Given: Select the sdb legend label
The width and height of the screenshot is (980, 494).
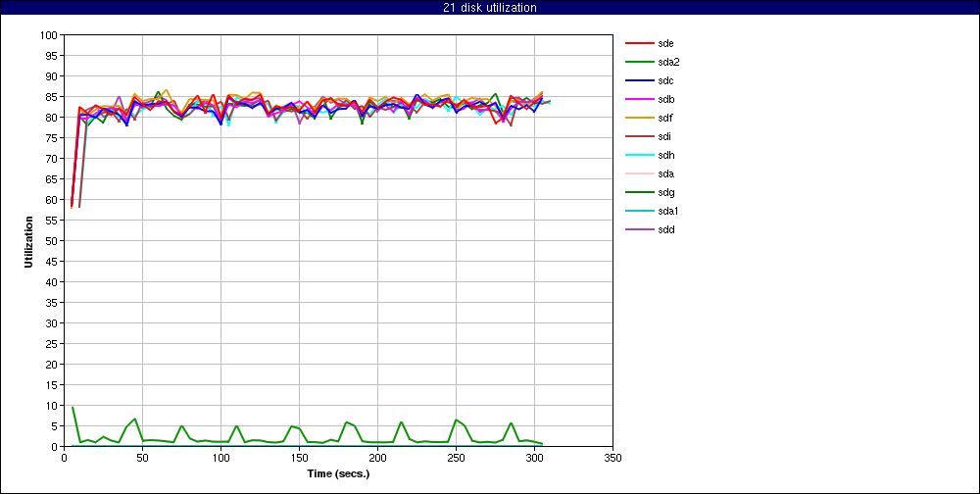Looking at the screenshot, I should 665,99.
